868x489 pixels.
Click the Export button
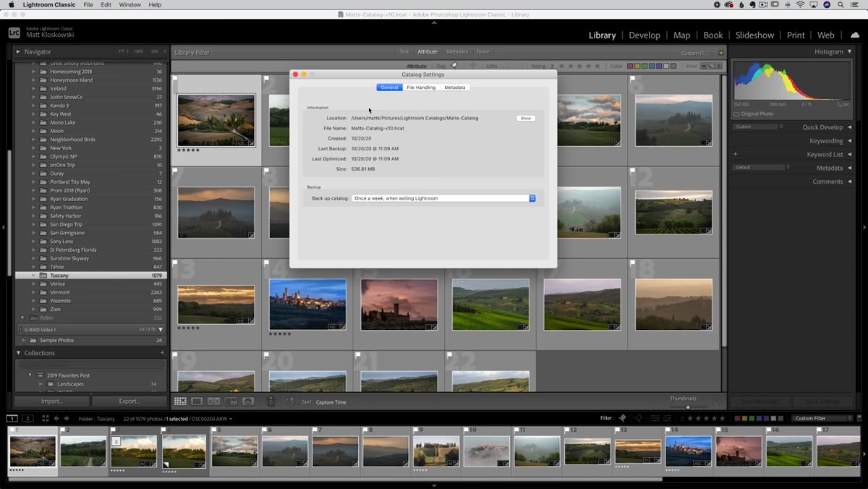129,401
